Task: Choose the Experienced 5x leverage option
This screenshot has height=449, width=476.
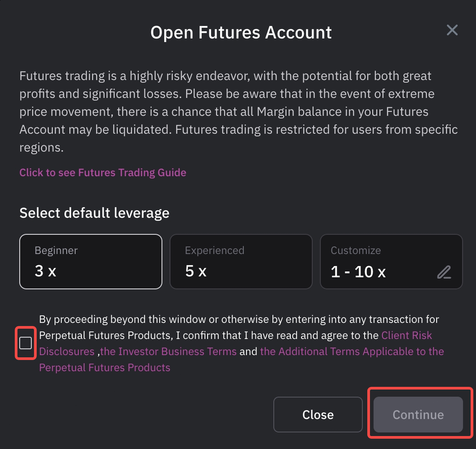Action: pyautogui.click(x=241, y=262)
